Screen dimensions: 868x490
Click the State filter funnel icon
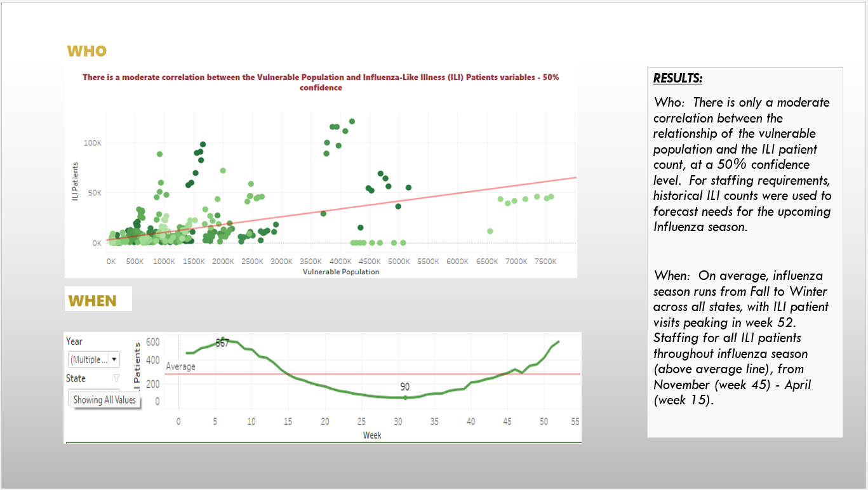(116, 378)
